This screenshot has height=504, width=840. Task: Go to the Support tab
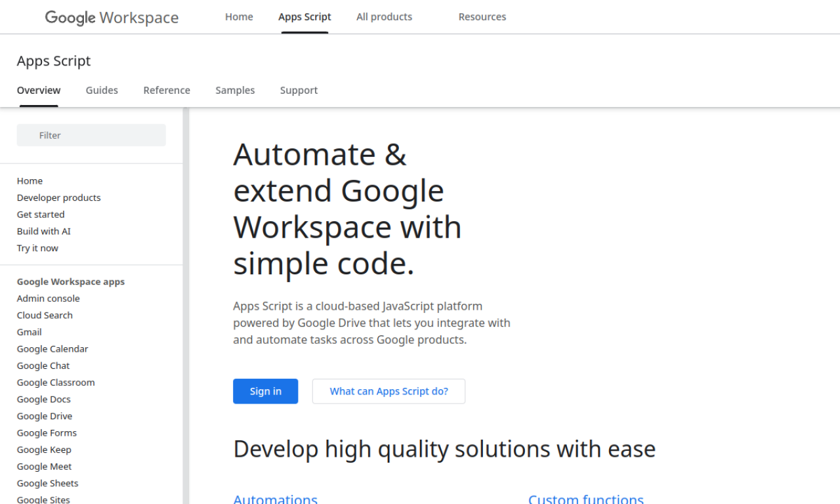pos(299,90)
